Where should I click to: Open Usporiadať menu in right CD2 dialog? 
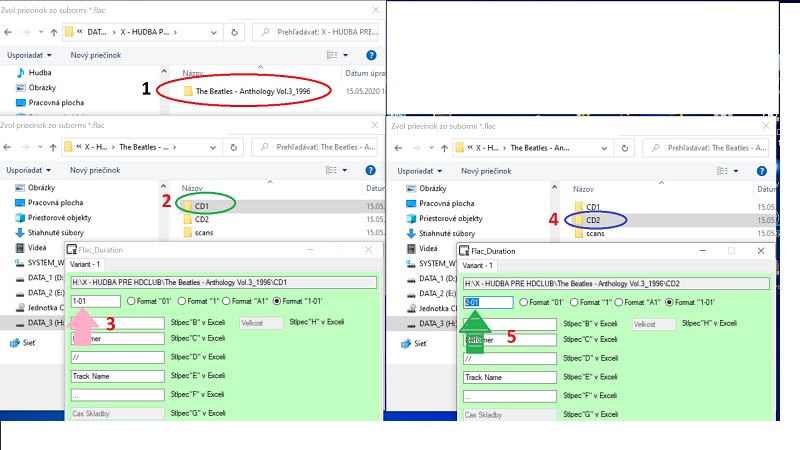coord(419,171)
